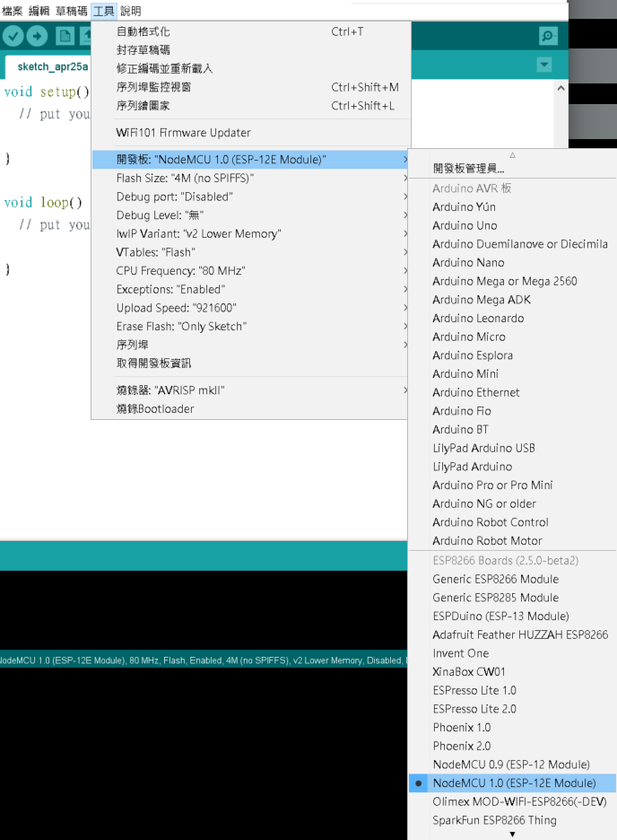Select Arduino Fio board
Viewport: 617px width, 840px height.
pyautogui.click(x=512, y=411)
